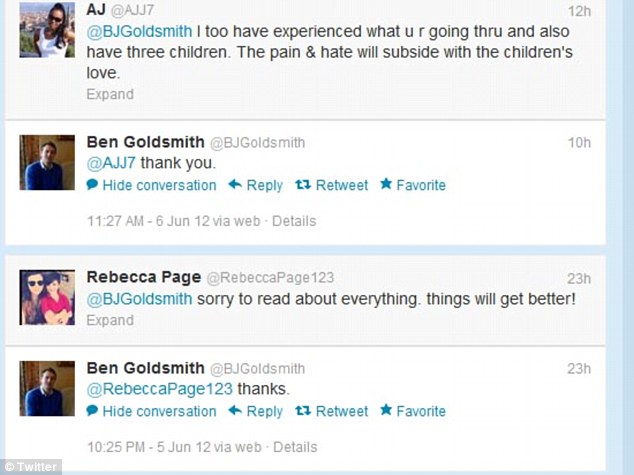The width and height of the screenshot is (634, 475).
Task: Open Details for the 10:25 PM tweet
Action: [294, 447]
